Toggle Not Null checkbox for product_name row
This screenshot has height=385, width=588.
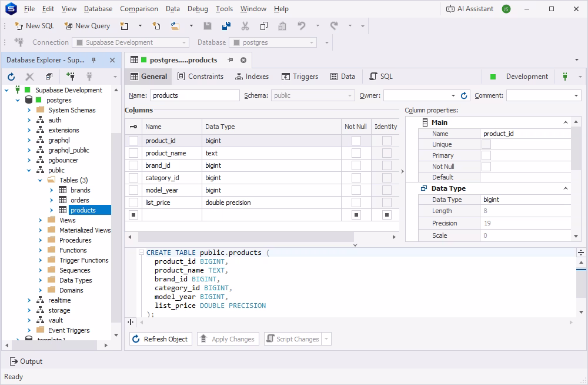pos(356,153)
